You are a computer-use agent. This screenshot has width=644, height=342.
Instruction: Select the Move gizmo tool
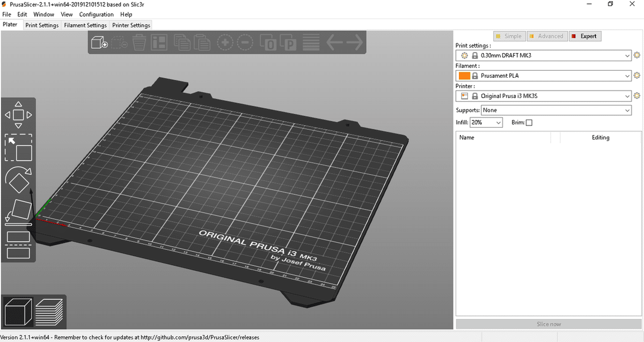pyautogui.click(x=18, y=115)
